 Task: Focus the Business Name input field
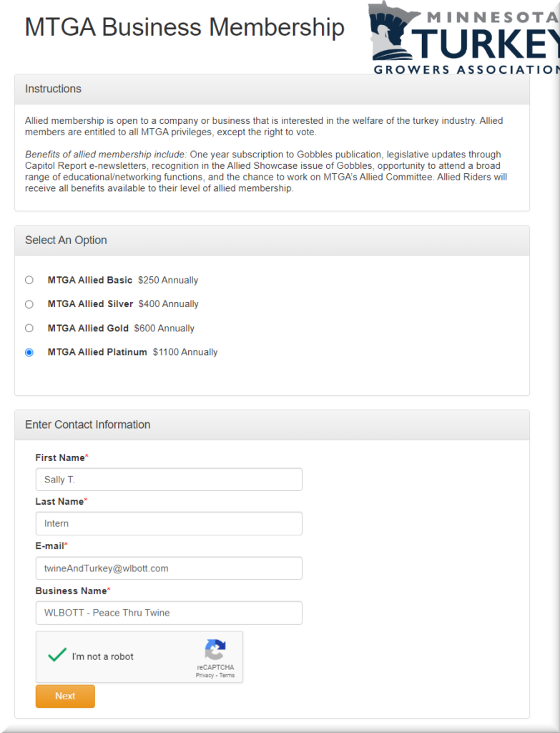tap(169, 613)
